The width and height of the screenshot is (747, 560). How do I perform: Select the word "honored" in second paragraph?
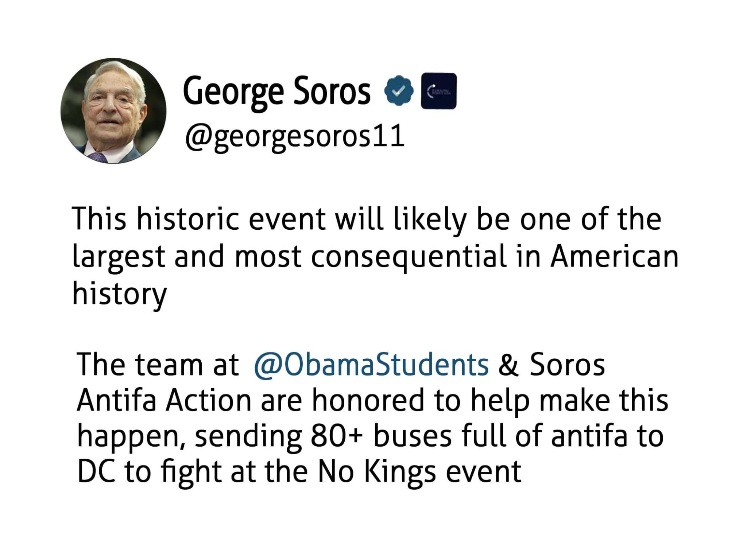pyautogui.click(x=368, y=400)
